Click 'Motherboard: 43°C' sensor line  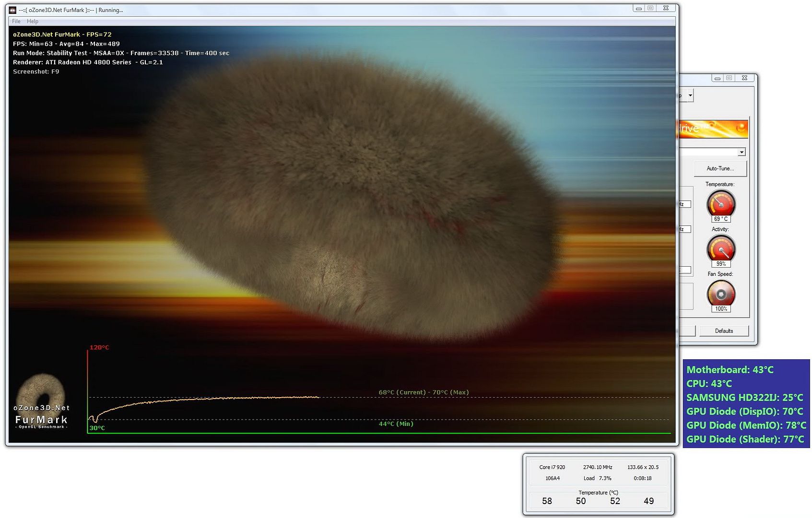tap(730, 369)
